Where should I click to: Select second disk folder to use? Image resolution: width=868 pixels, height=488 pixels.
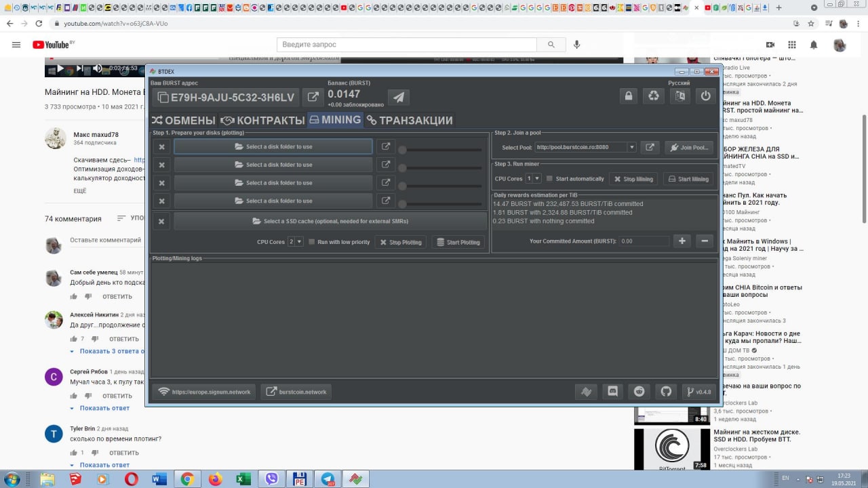(273, 165)
